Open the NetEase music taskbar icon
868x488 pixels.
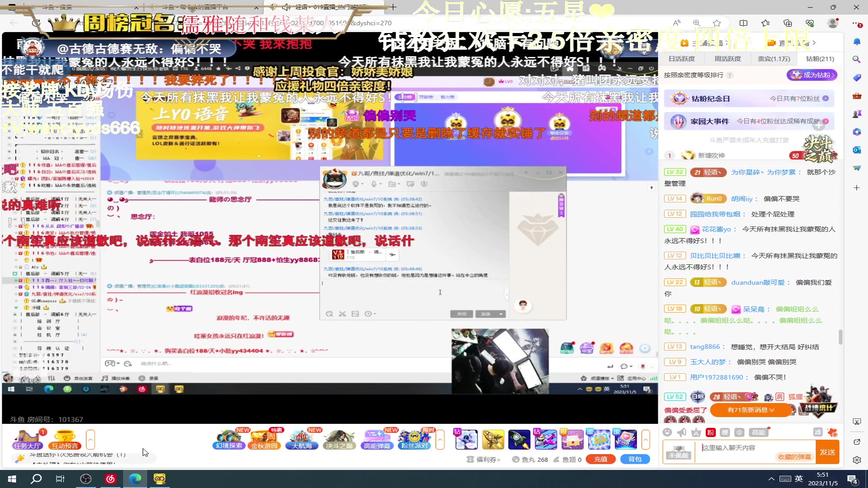point(110,479)
